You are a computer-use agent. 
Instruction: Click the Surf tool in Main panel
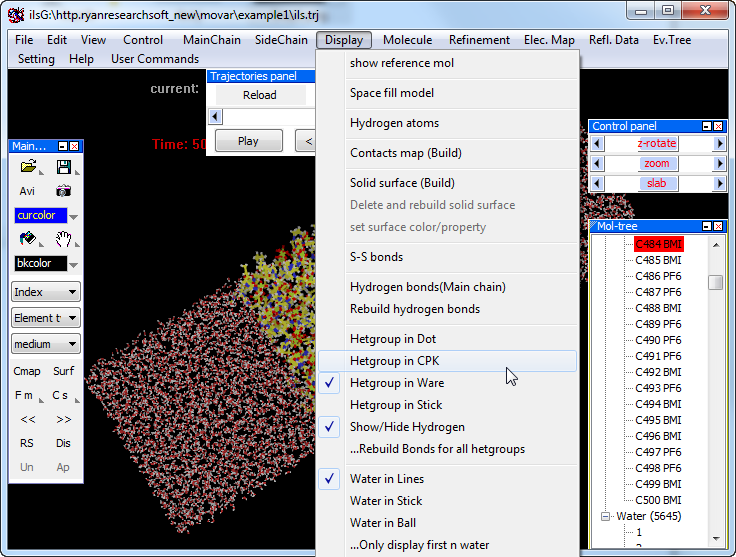point(63,371)
